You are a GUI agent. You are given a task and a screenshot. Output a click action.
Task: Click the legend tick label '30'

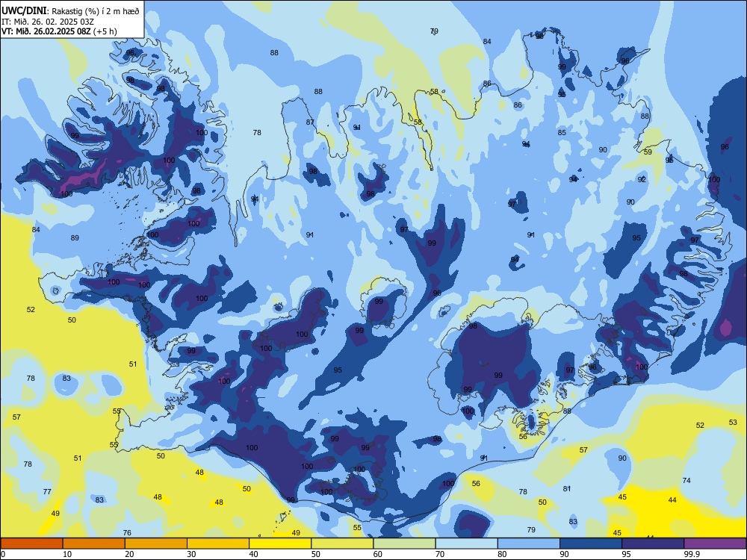(x=191, y=554)
